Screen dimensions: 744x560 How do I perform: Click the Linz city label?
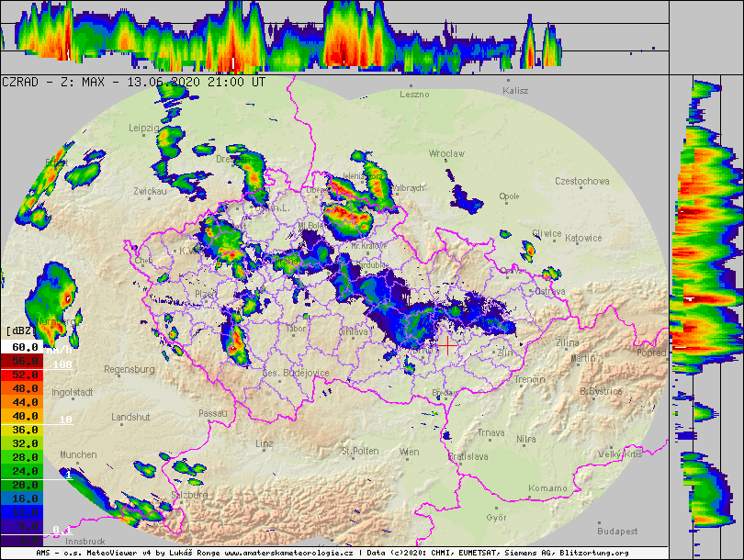[265, 443]
